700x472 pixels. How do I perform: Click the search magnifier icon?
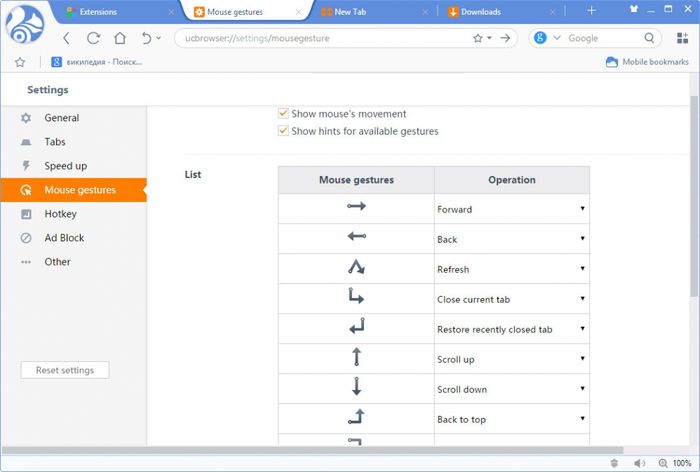click(x=649, y=38)
